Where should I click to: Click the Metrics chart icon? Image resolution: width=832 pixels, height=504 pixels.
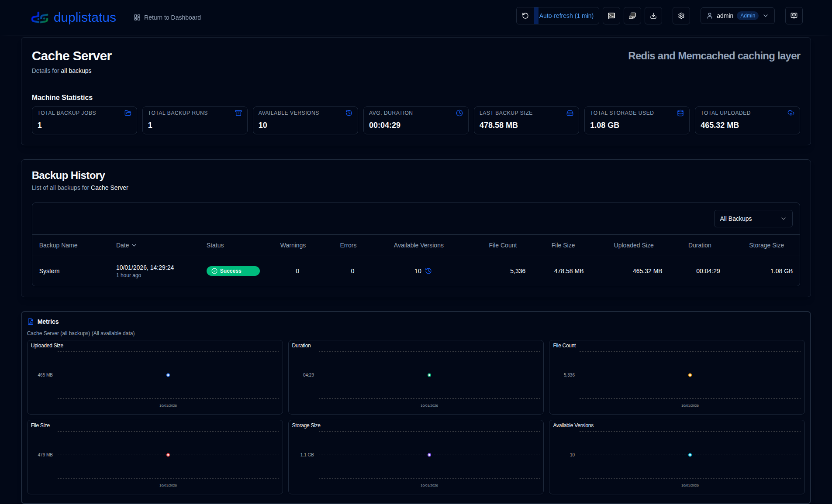click(31, 322)
